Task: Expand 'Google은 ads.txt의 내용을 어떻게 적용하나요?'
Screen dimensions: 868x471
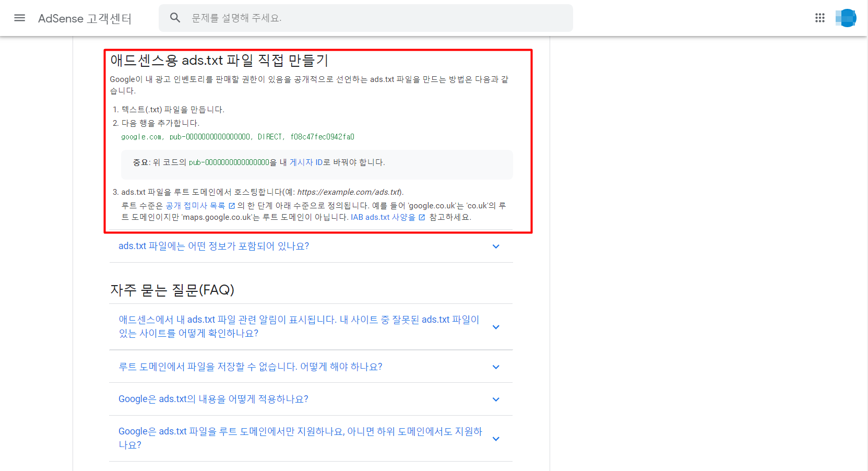Action: point(311,399)
